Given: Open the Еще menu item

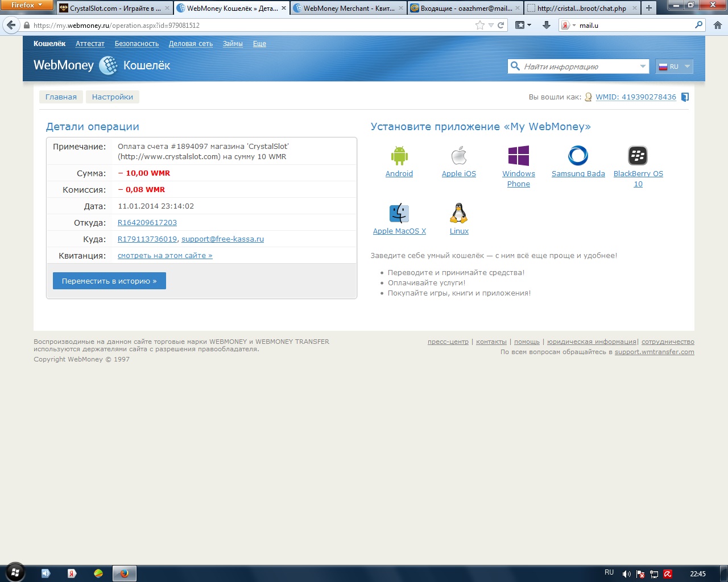Looking at the screenshot, I should (259, 44).
